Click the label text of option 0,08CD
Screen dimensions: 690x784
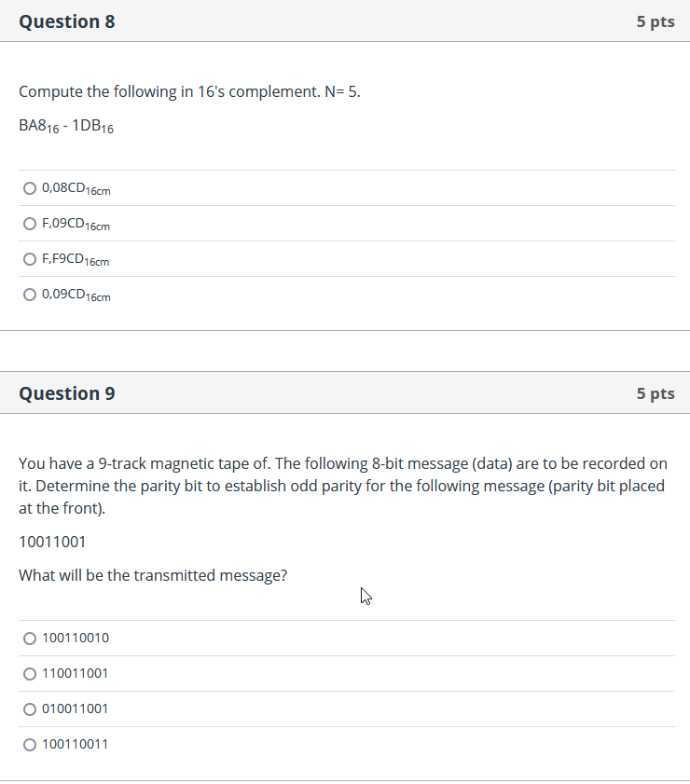coord(75,188)
